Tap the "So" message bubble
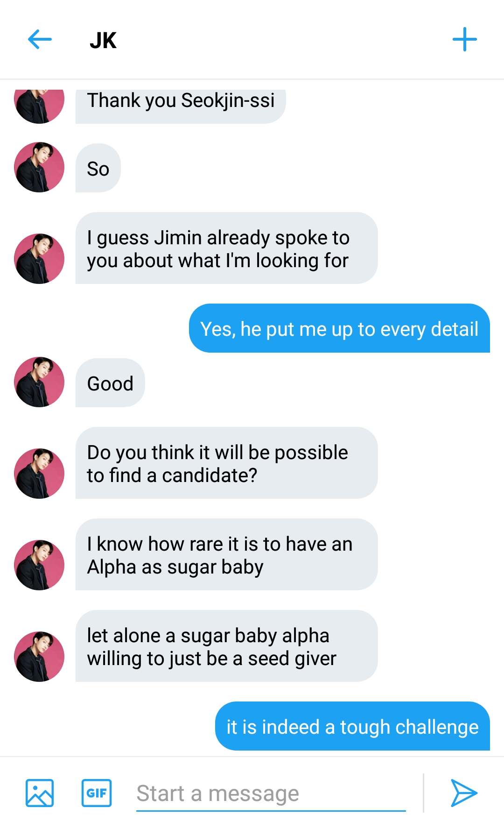 click(98, 169)
